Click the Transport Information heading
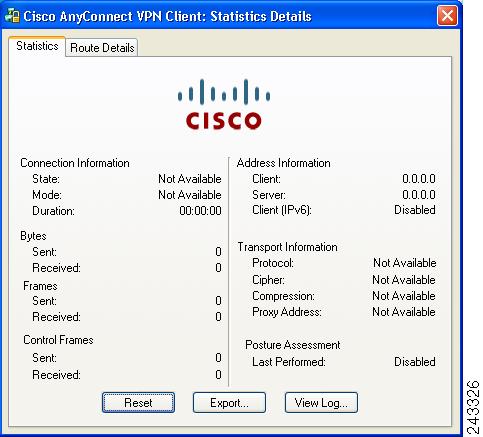The width and height of the screenshot is (483, 437). coord(287,247)
